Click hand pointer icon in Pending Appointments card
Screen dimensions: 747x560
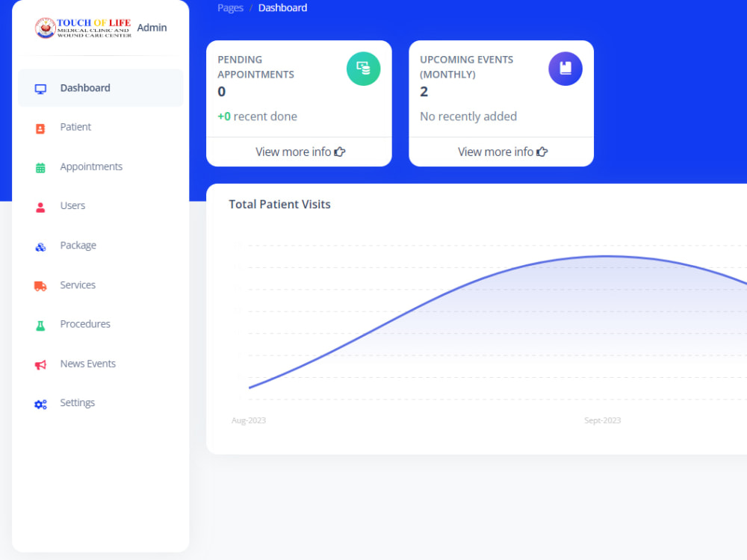click(340, 152)
